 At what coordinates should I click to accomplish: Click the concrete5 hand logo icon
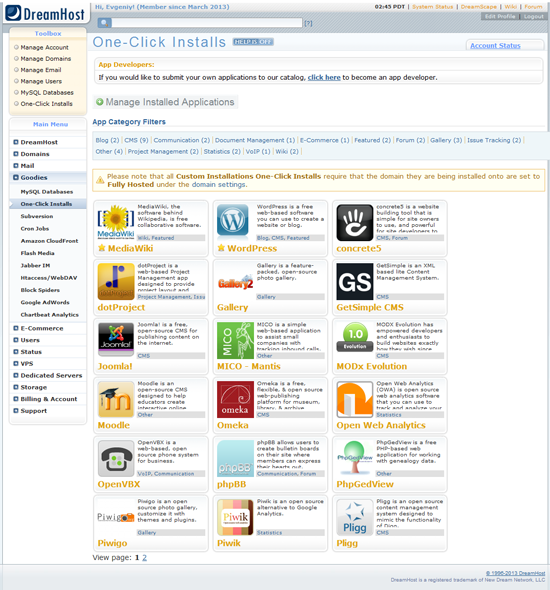[x=354, y=223]
